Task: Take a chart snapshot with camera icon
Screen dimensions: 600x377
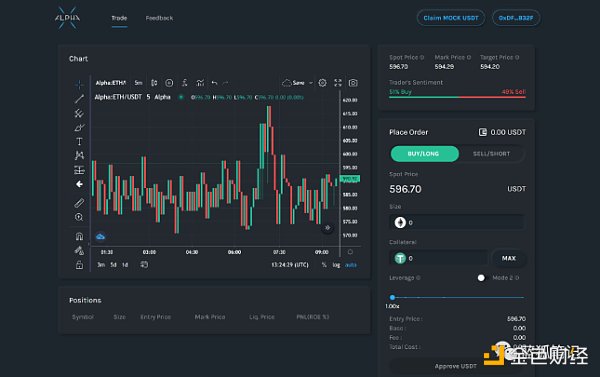Action: coord(353,83)
